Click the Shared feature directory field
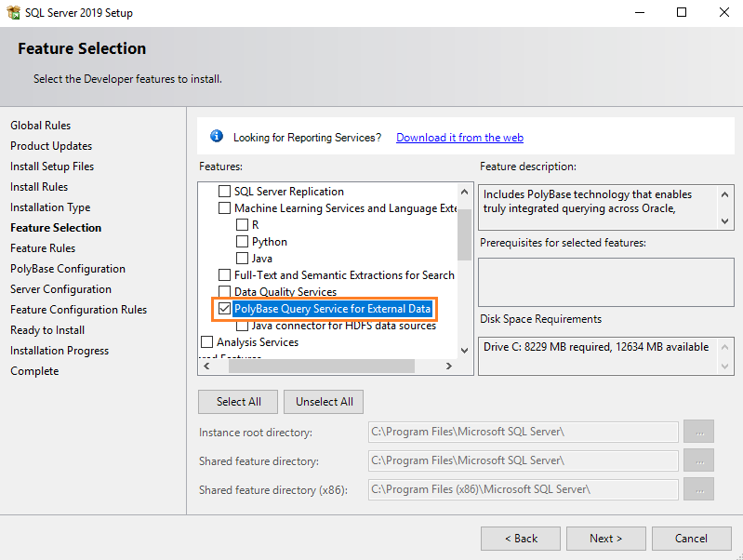This screenshot has width=743, height=560. [524, 460]
